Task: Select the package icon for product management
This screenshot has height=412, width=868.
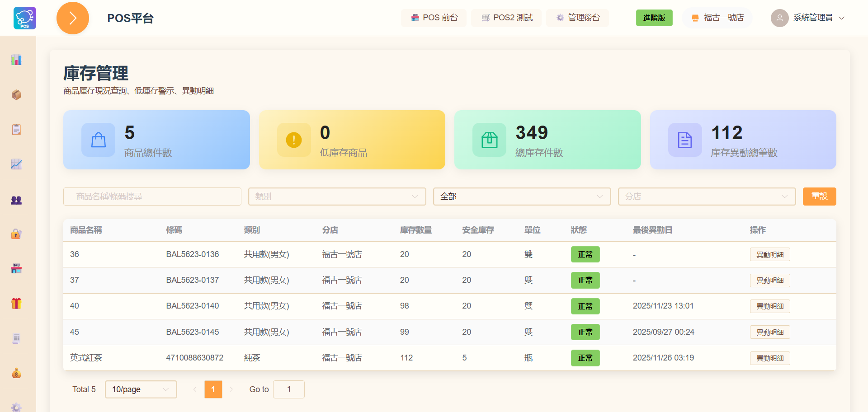Action: [x=16, y=95]
